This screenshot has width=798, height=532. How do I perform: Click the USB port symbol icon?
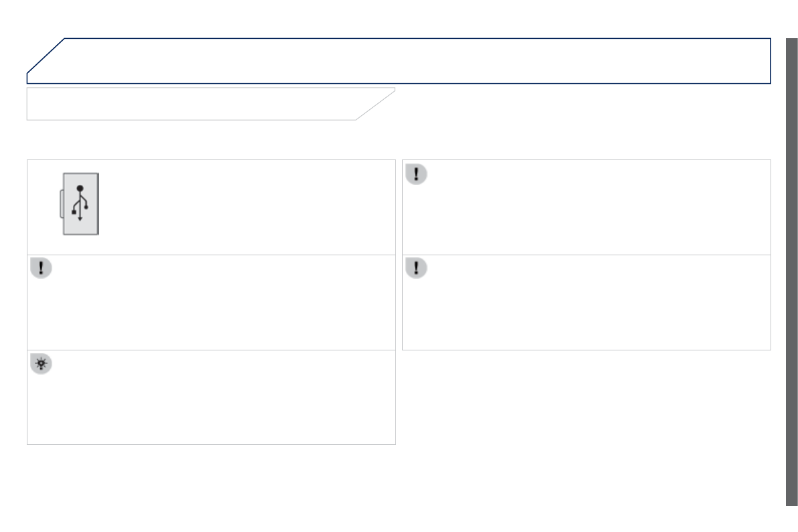click(x=80, y=203)
